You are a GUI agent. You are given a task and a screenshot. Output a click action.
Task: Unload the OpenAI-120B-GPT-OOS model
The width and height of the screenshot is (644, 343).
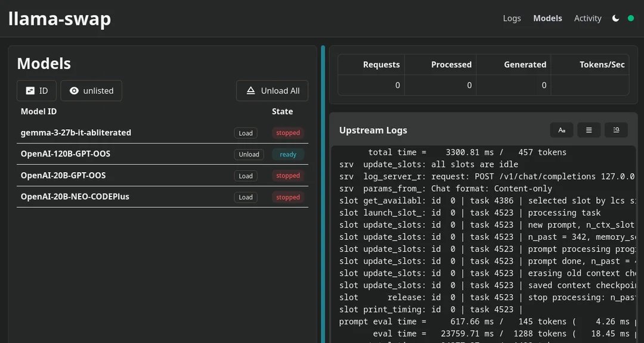point(249,154)
